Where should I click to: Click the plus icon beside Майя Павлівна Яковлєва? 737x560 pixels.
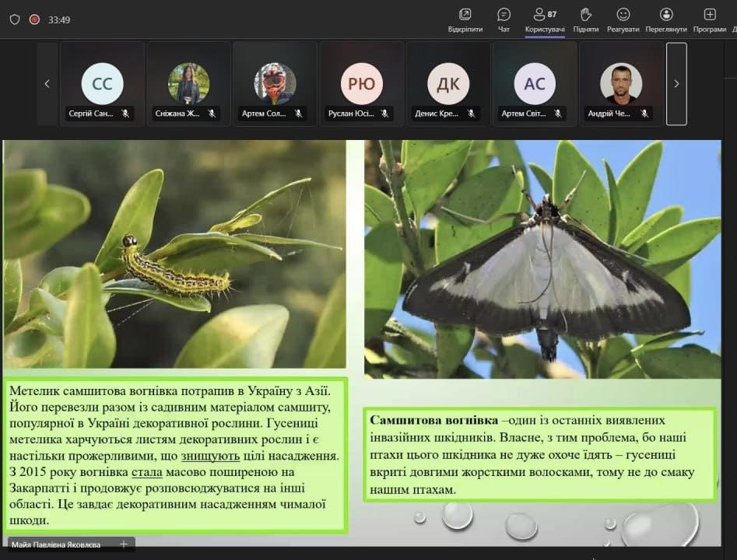pyautogui.click(x=123, y=544)
